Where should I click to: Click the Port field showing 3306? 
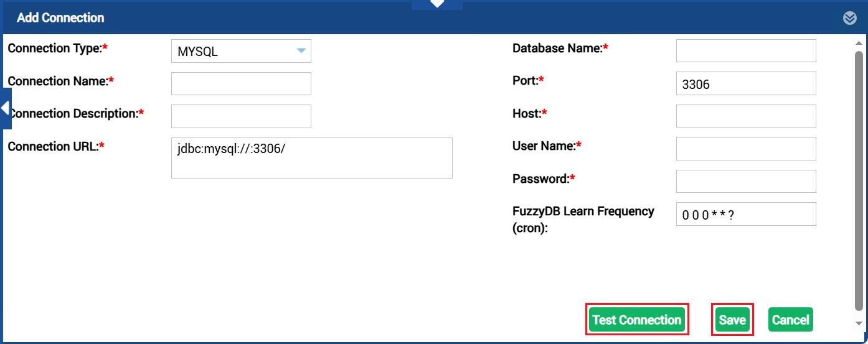point(745,84)
